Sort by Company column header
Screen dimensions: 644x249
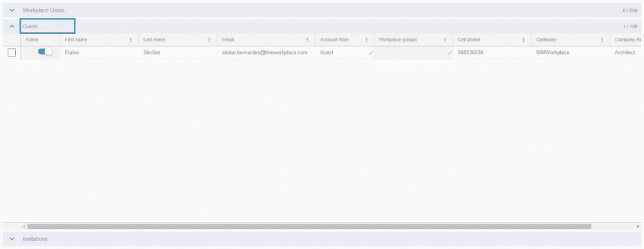pyautogui.click(x=547, y=40)
